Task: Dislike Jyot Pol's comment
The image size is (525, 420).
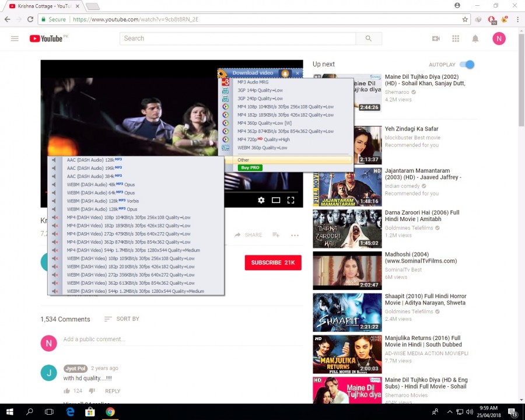Action: click(x=92, y=391)
